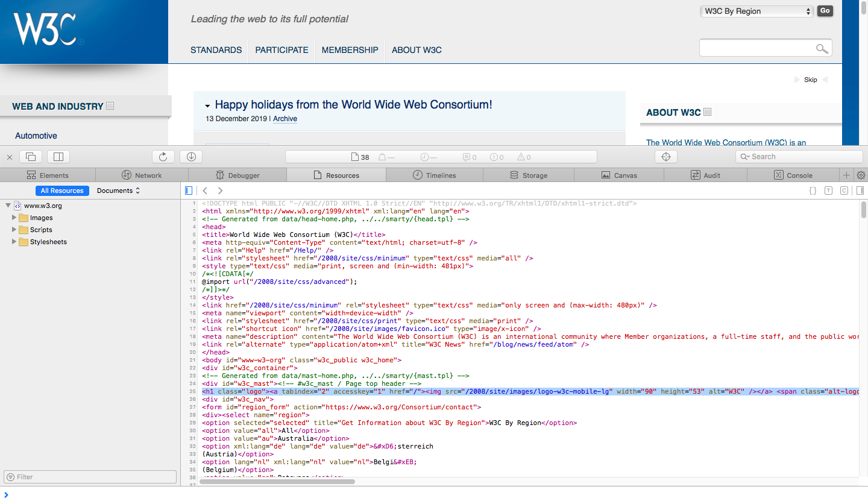
Task: Open the Happy holidays news headline
Action: pyautogui.click(x=353, y=104)
